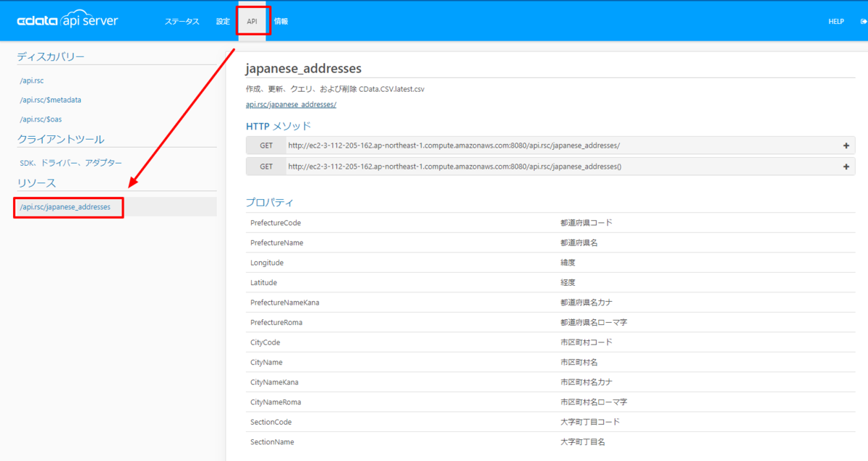The height and width of the screenshot is (461, 868).
Task: Click the 大字町丁目名 description
Action: click(x=582, y=442)
